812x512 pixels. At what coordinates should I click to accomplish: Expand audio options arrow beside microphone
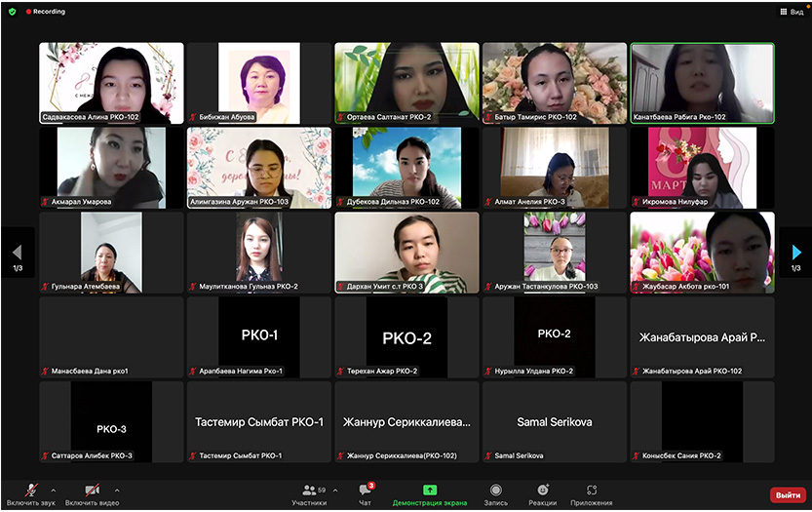point(53,490)
